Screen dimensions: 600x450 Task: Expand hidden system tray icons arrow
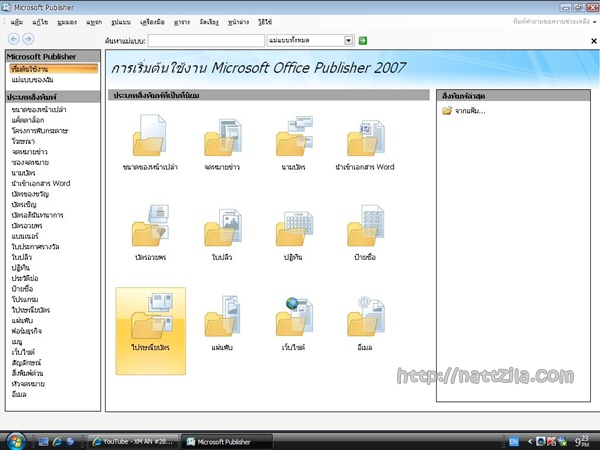(x=530, y=442)
